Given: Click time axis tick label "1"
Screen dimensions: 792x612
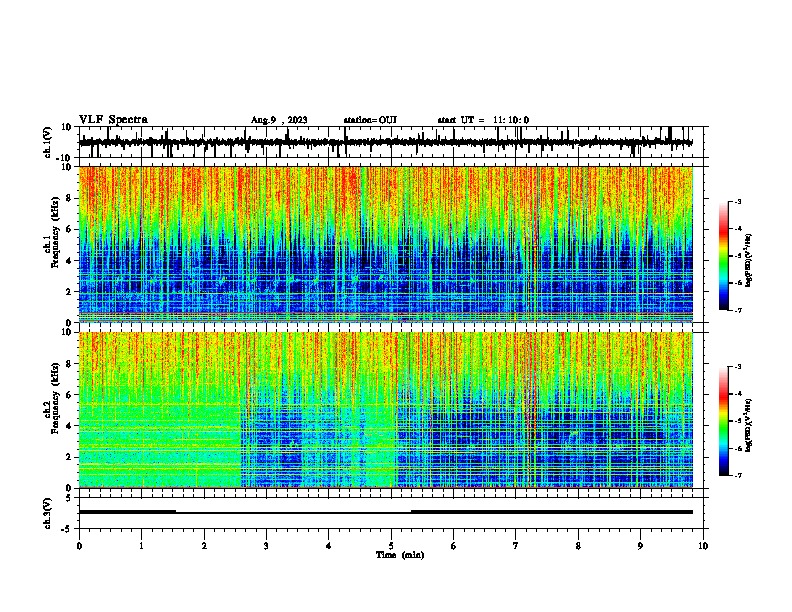Looking at the screenshot, I should [x=141, y=546].
